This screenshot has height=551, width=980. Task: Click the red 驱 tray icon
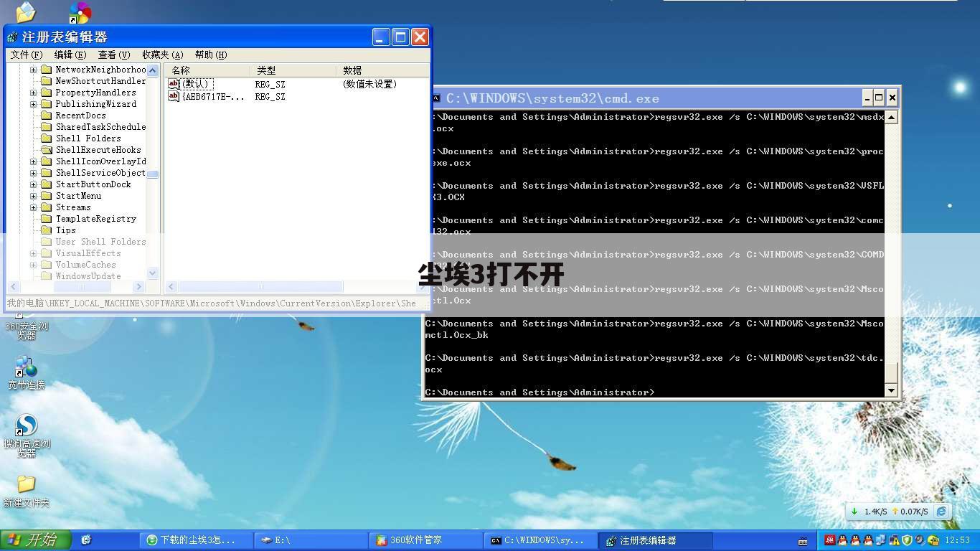point(829,540)
